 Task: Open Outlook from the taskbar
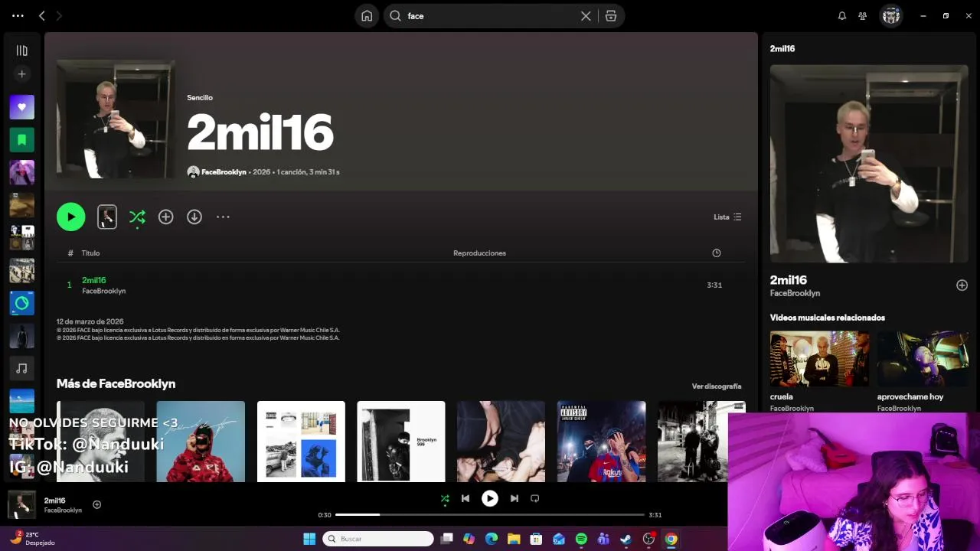(559, 539)
